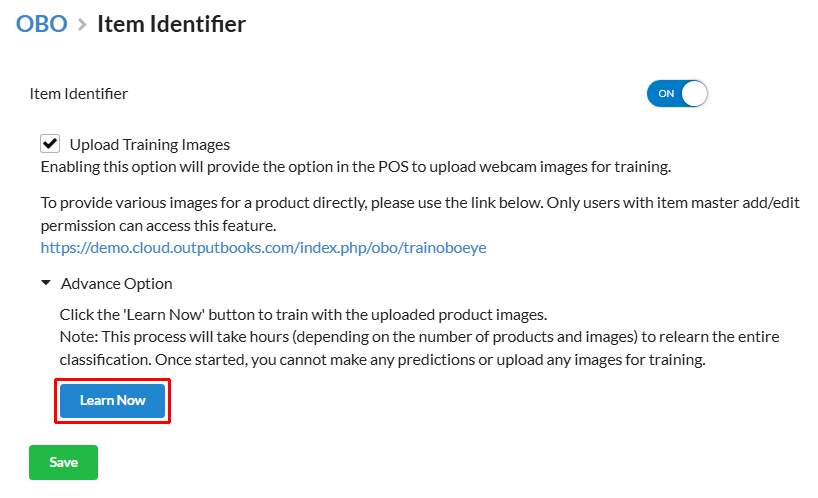Uncheck the Upload Training Images checkbox
This screenshot has height=498, width=818.
(50, 143)
